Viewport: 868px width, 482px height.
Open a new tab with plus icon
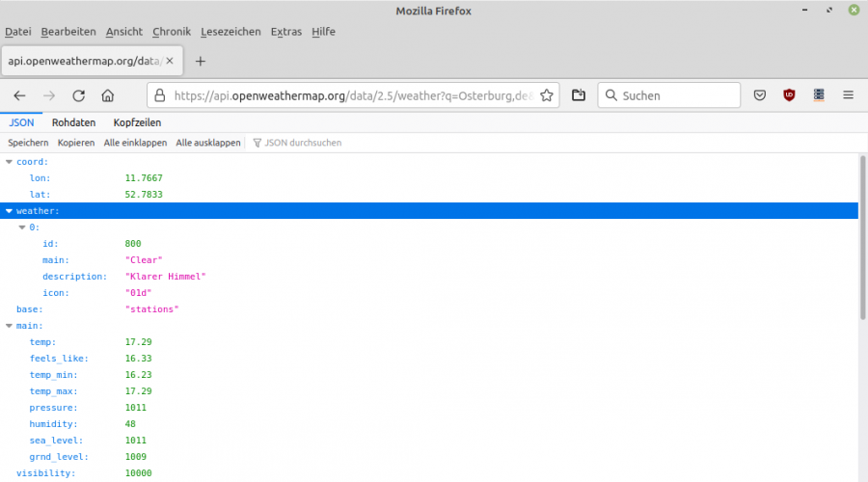point(201,61)
